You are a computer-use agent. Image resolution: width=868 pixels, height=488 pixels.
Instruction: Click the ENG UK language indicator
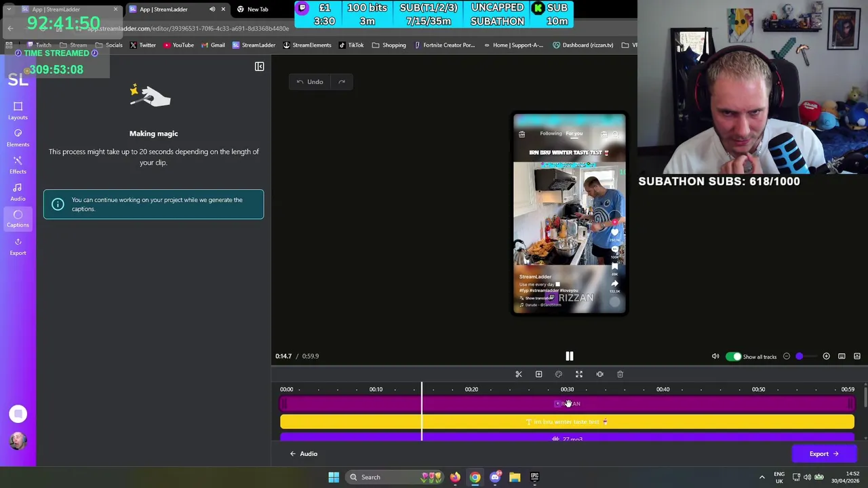(x=779, y=477)
